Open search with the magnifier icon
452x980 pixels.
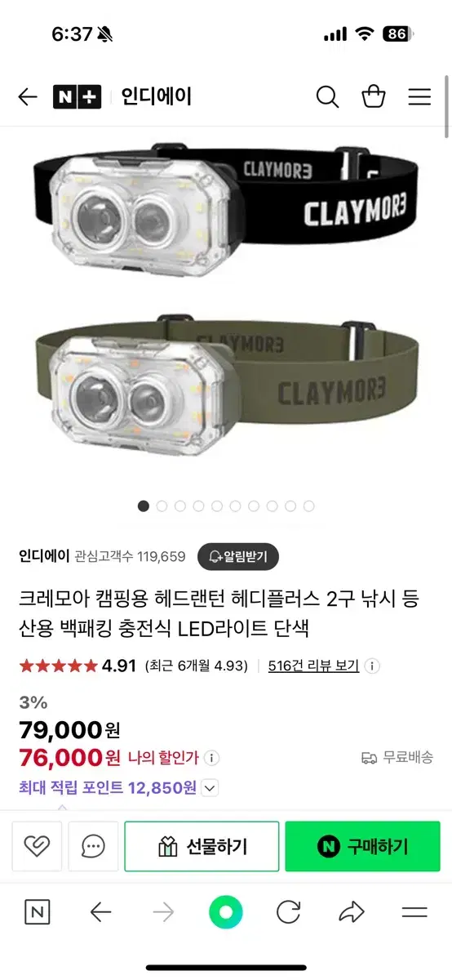327,97
